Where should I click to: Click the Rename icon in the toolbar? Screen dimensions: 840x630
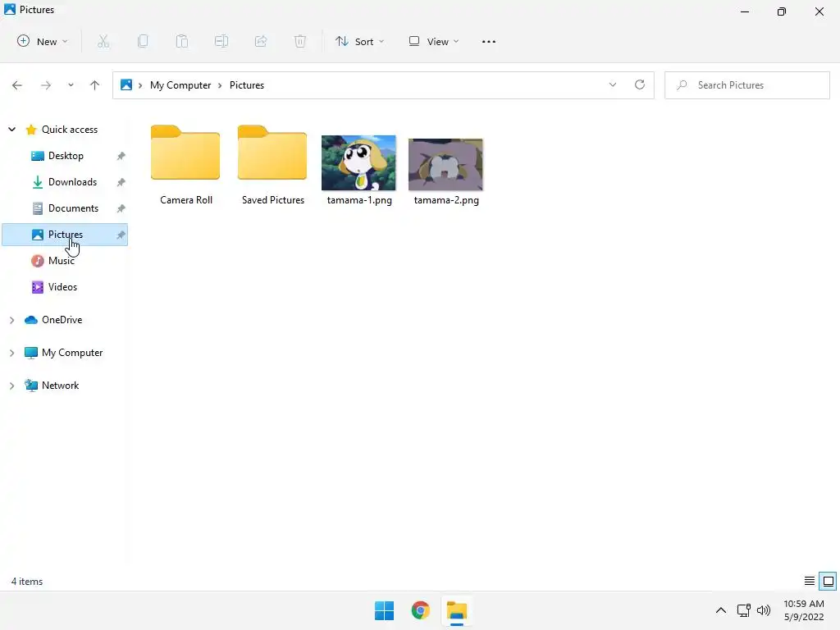click(x=221, y=41)
